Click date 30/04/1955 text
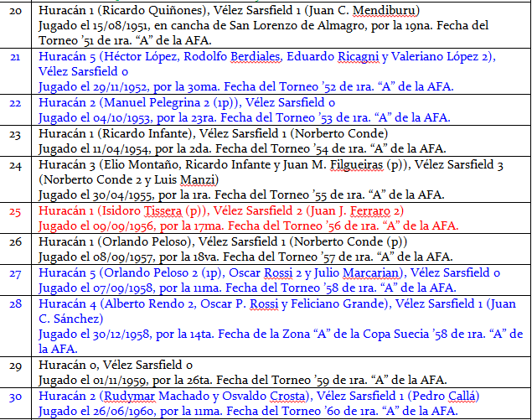532x420 pixels. [x=122, y=194]
